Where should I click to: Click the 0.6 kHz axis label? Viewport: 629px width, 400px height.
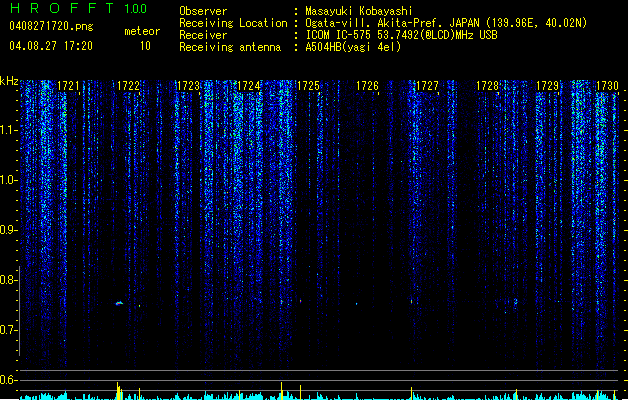tap(8, 380)
